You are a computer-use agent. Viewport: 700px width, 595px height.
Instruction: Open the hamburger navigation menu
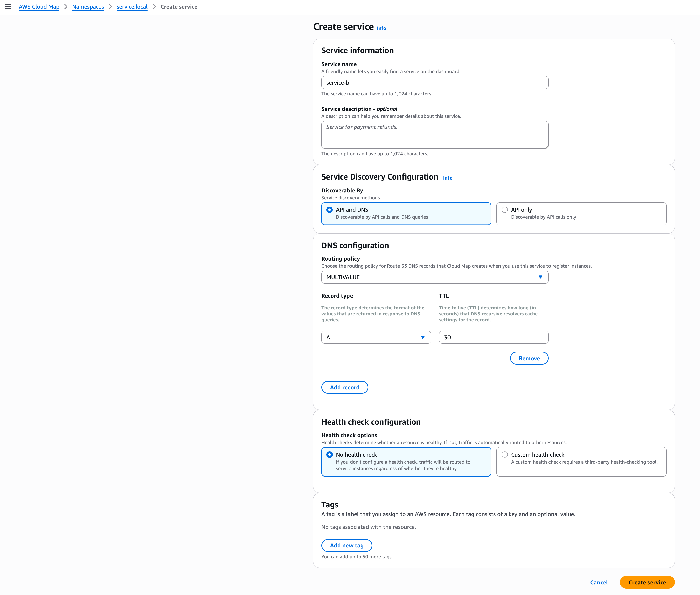(x=8, y=7)
